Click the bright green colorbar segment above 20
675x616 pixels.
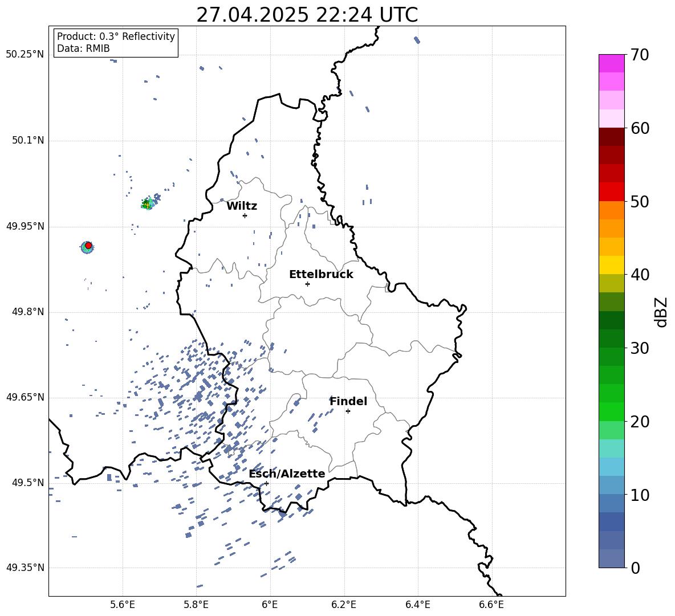tap(611, 412)
